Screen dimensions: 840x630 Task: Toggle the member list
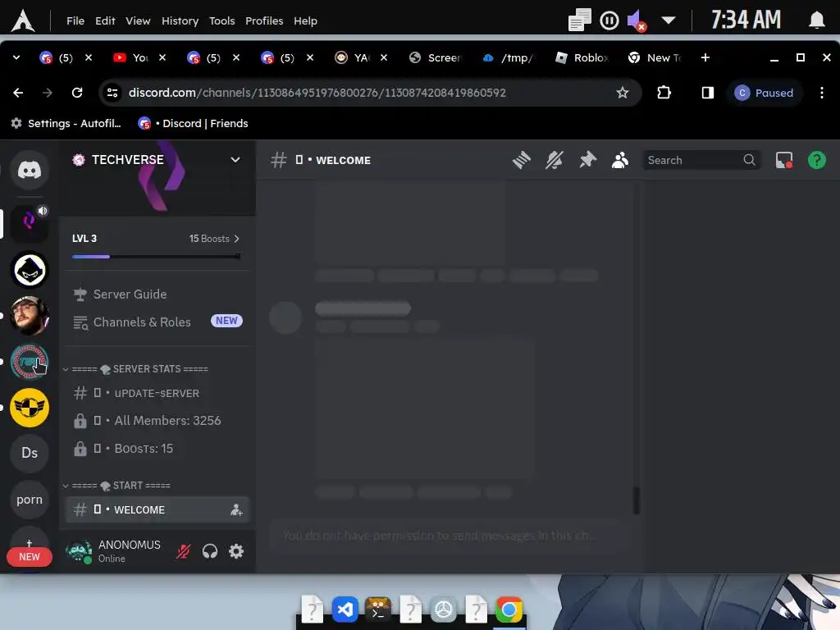(x=620, y=160)
